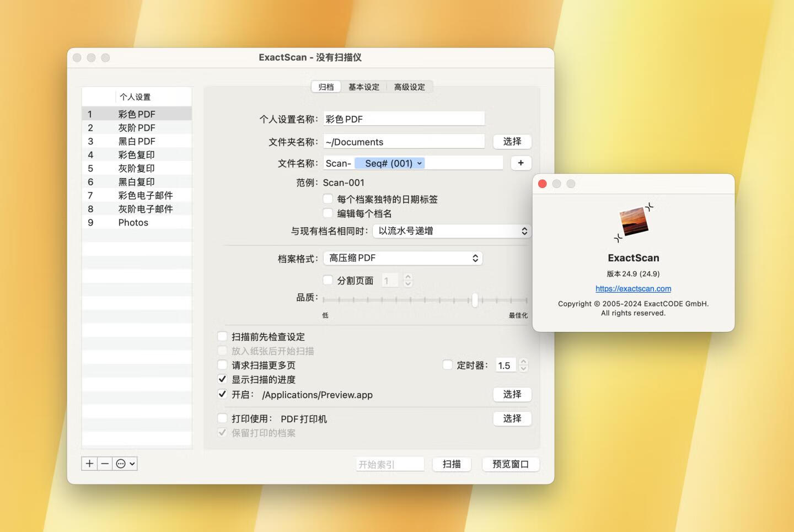Open the https://exactscan.com link
Image resolution: width=794 pixels, height=532 pixels.
[634, 288]
